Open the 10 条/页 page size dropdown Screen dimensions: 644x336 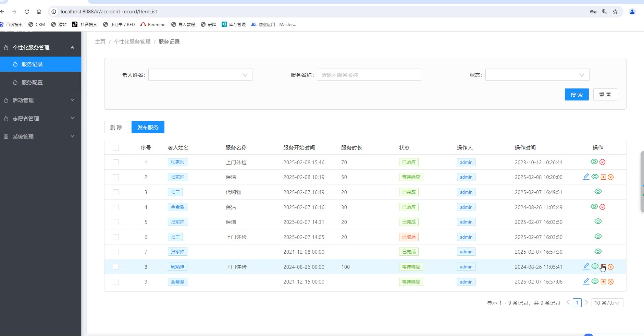click(x=607, y=303)
